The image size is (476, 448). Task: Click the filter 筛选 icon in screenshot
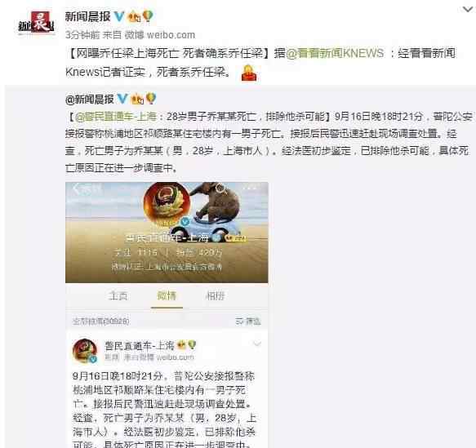(x=248, y=322)
